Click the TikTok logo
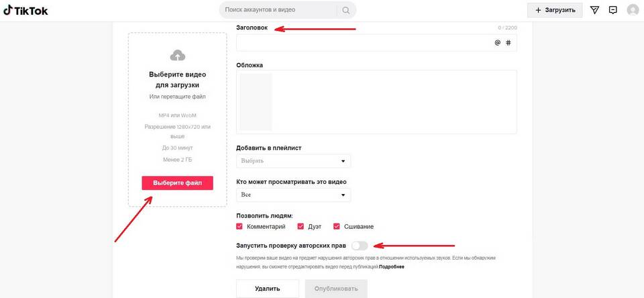Image resolution: width=644 pixels, height=298 pixels. (25, 11)
